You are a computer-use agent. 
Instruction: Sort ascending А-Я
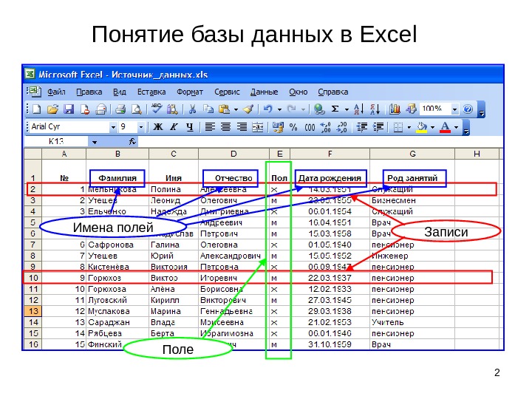tap(358, 109)
